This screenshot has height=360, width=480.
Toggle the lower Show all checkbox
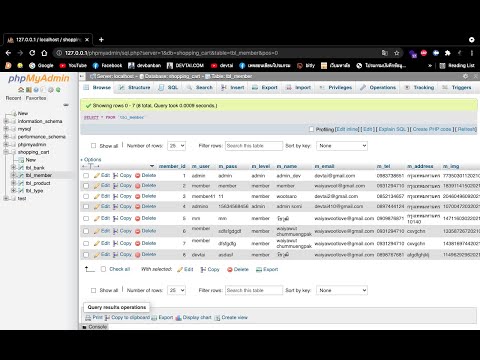94,290
